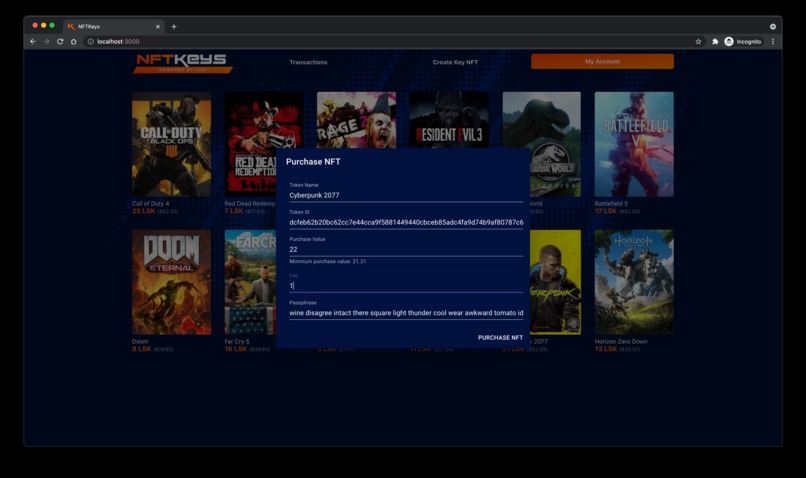Click the 25 LSK price text
The image size is (806, 478).
click(x=143, y=211)
